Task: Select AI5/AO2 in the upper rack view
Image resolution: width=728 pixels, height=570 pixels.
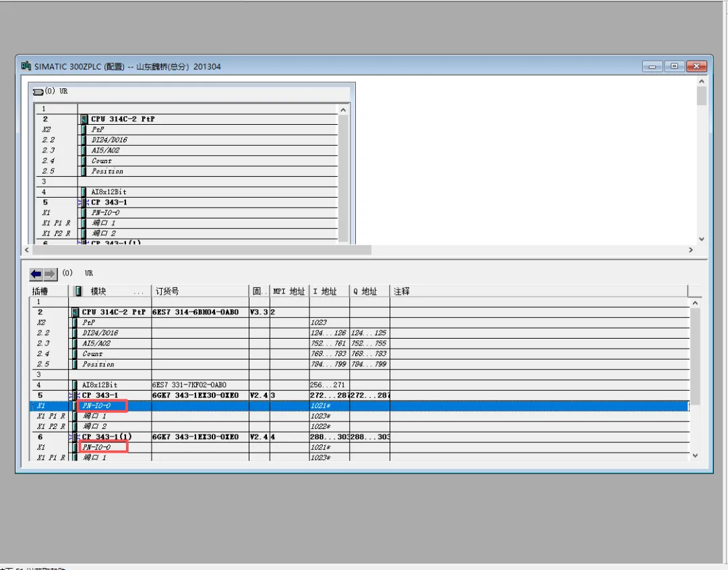Action: (x=105, y=150)
